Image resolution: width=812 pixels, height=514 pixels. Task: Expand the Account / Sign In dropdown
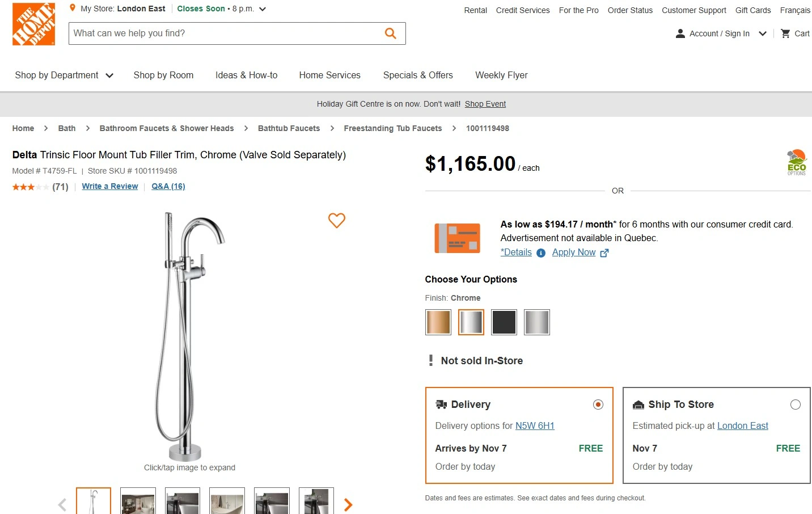[763, 33]
